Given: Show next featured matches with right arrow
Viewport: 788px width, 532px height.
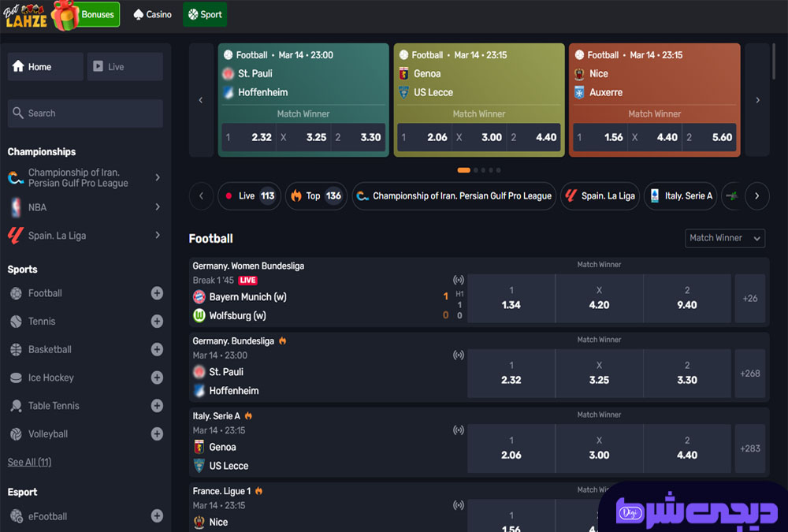Looking at the screenshot, I should click(757, 100).
